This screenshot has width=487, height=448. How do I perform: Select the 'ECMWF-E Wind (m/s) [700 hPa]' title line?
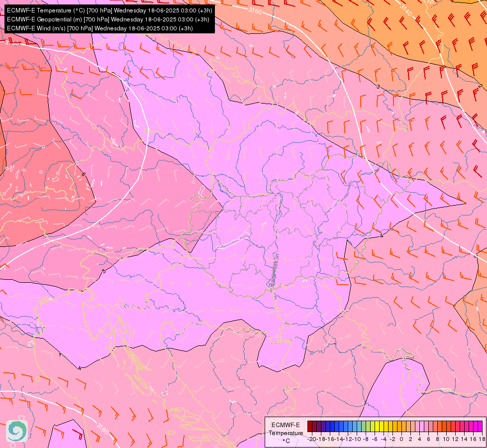coord(99,28)
